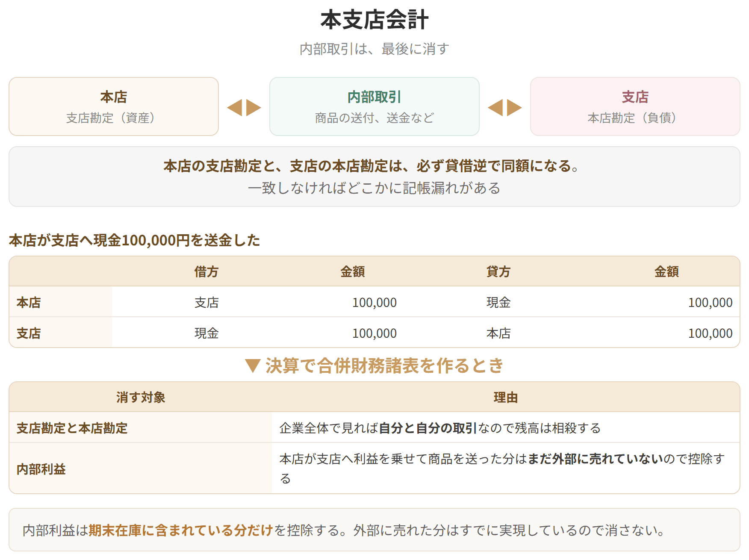The image size is (749, 560).
Task: Click the double arrow between 本店 and 内部取引
Action: [244, 107]
